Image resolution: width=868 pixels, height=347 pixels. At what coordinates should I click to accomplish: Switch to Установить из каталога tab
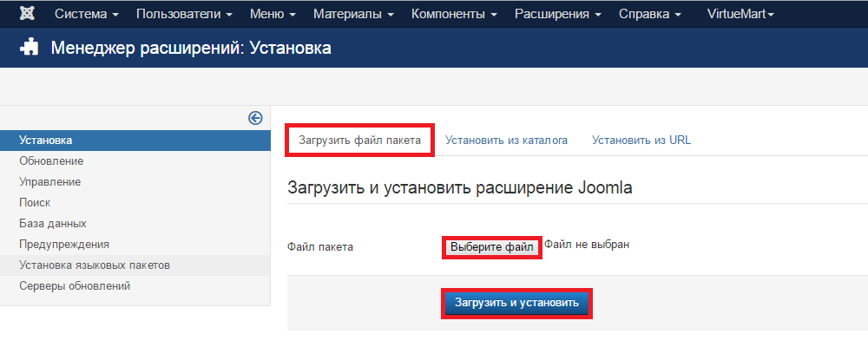[x=507, y=140]
